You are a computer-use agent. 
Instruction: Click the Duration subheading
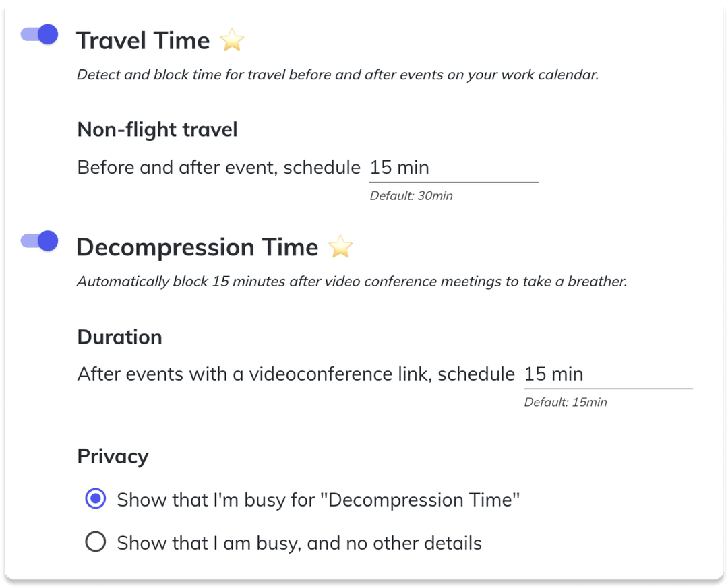[x=119, y=337]
